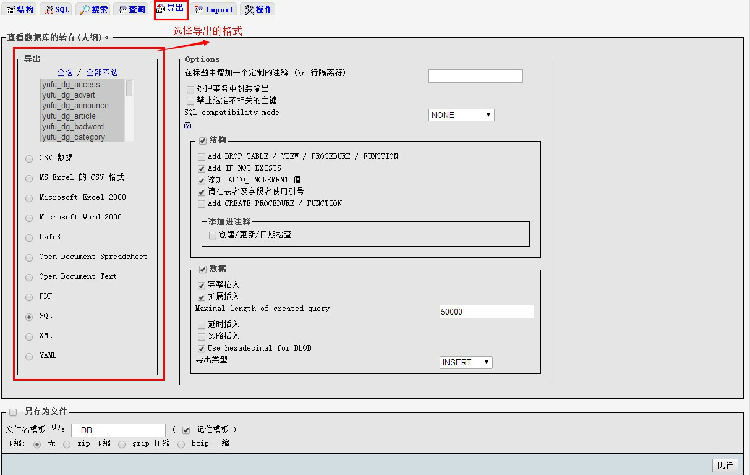The height and width of the screenshot is (475, 750).
Task: Open the Import tab
Action: click(x=213, y=9)
